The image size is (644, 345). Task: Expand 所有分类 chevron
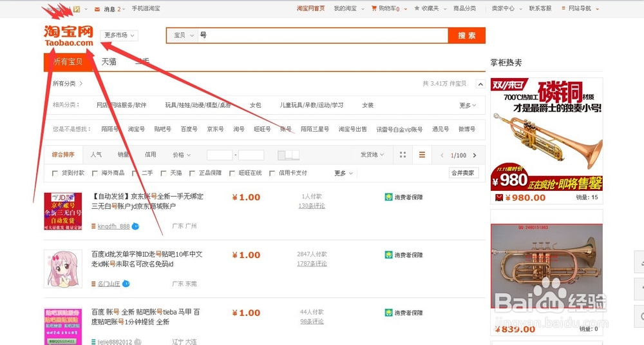pyautogui.click(x=81, y=83)
